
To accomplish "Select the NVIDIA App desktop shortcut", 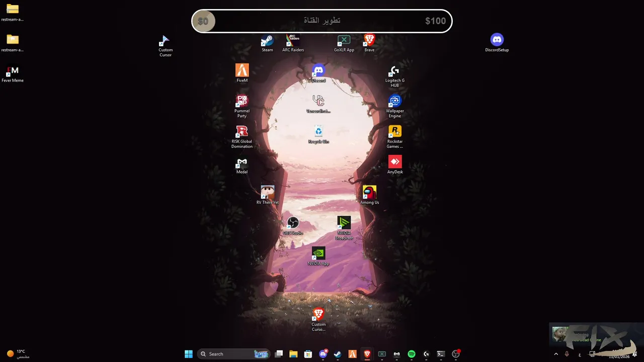I will [x=318, y=257].
